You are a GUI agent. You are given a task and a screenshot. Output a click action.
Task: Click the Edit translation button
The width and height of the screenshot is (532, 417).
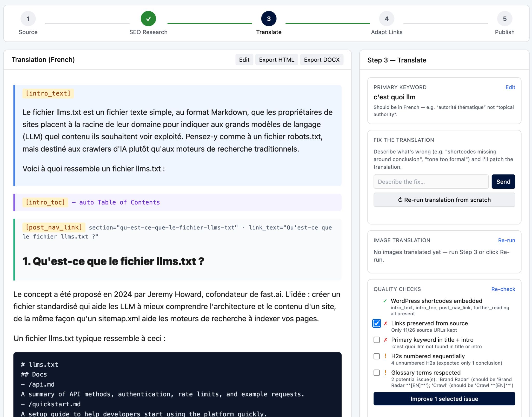click(x=244, y=60)
